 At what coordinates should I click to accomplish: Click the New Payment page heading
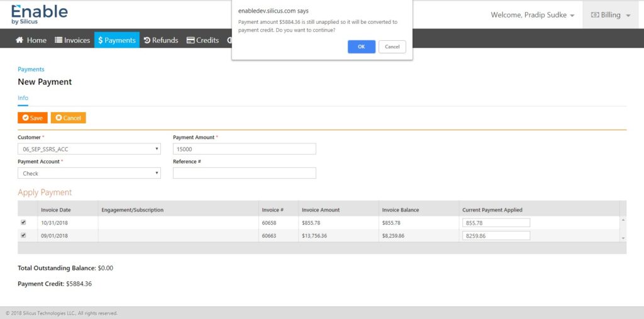click(45, 82)
